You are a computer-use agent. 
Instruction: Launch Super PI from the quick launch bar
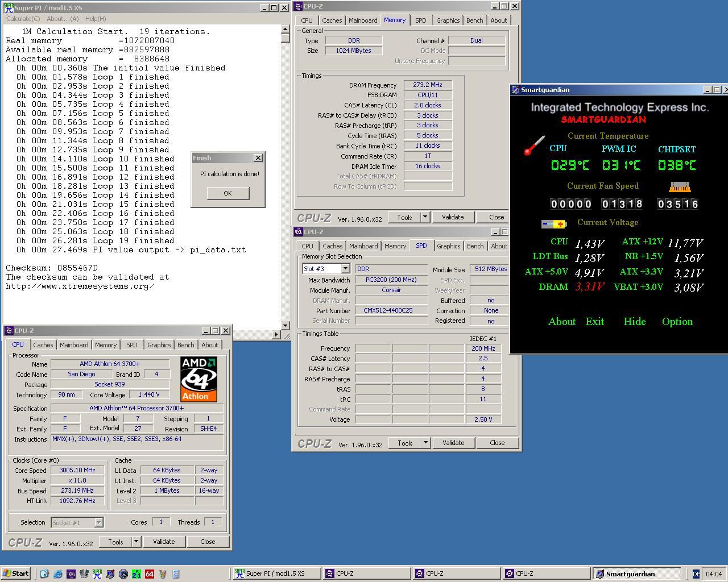pyautogui.click(x=97, y=574)
